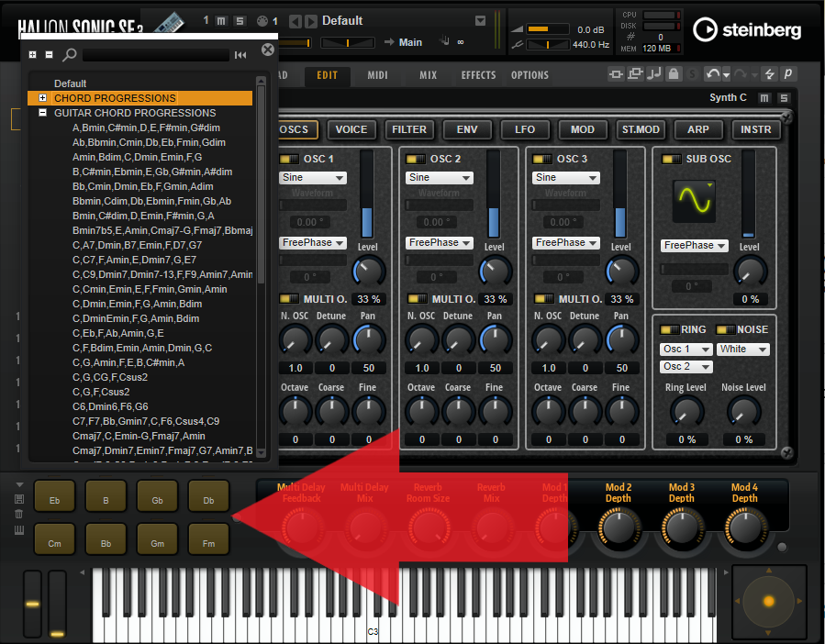Click the Steinberg logo
This screenshot has height=644, width=825.
(747, 29)
